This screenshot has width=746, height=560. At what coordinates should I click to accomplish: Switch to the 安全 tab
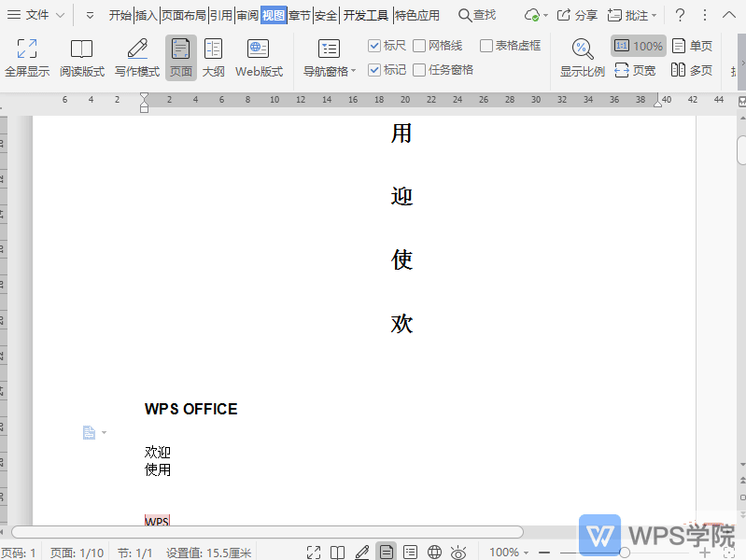(x=326, y=16)
